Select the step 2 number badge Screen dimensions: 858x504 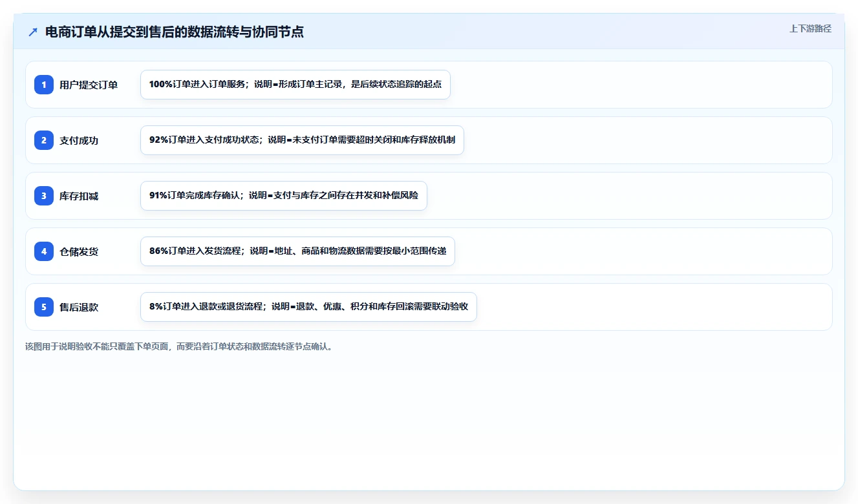[x=44, y=140]
